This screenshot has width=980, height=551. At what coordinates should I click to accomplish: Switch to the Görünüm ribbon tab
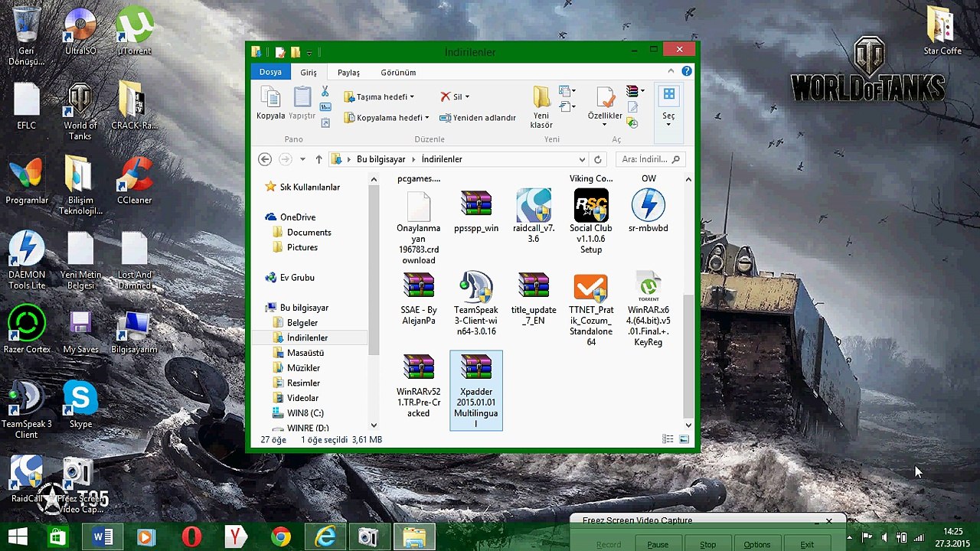[398, 73]
